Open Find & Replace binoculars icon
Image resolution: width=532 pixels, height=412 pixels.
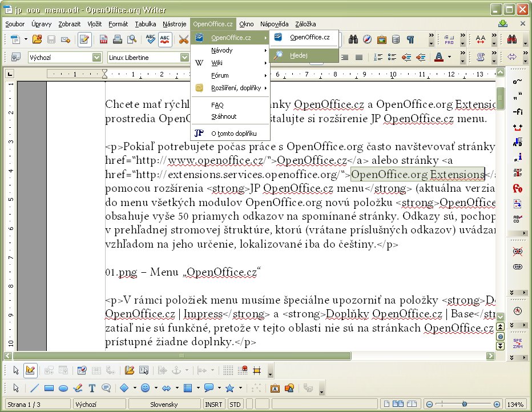[353, 40]
